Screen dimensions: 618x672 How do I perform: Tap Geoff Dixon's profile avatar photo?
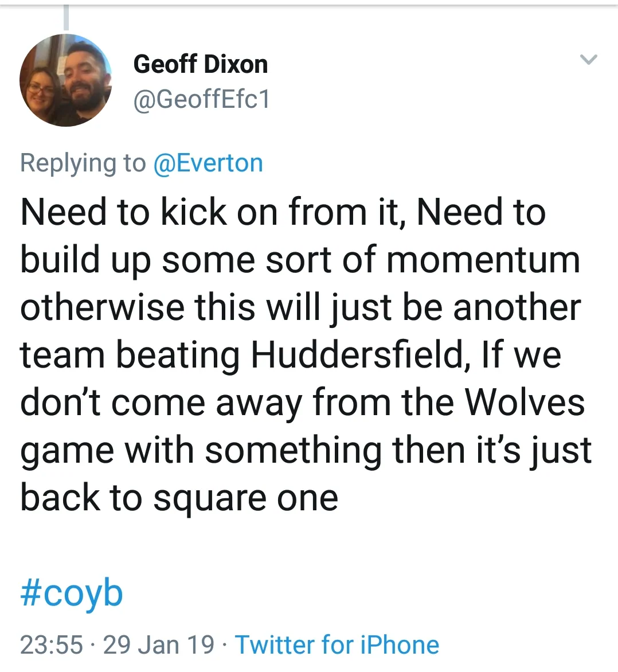(x=66, y=80)
